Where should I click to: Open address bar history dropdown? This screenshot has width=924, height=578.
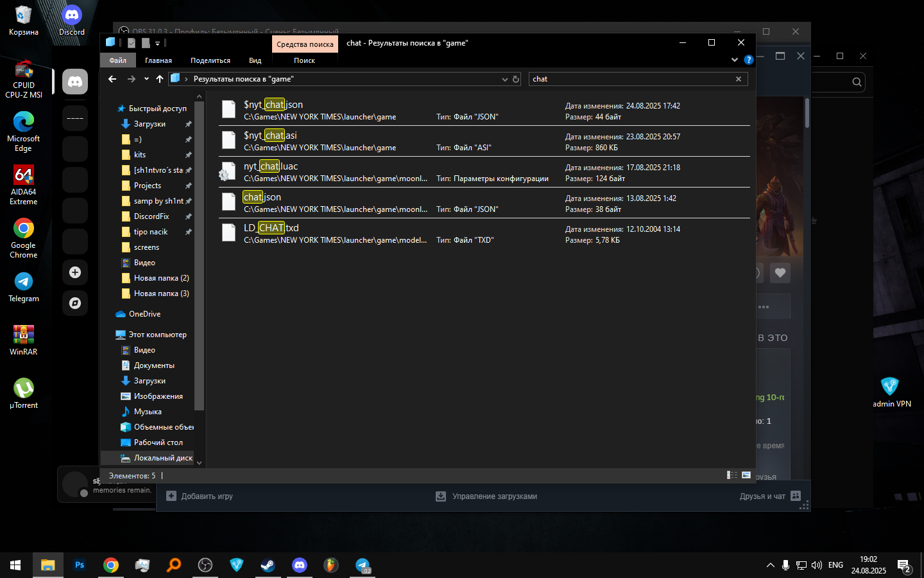coord(504,80)
